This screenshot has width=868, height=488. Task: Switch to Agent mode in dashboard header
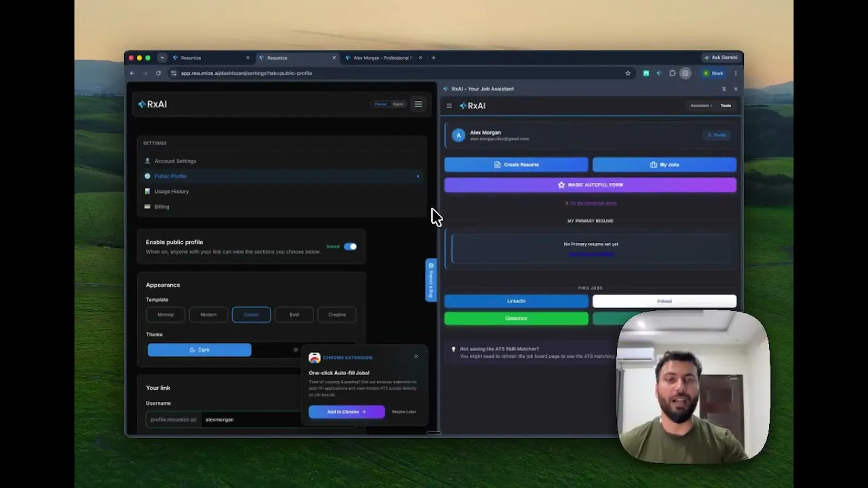[398, 104]
